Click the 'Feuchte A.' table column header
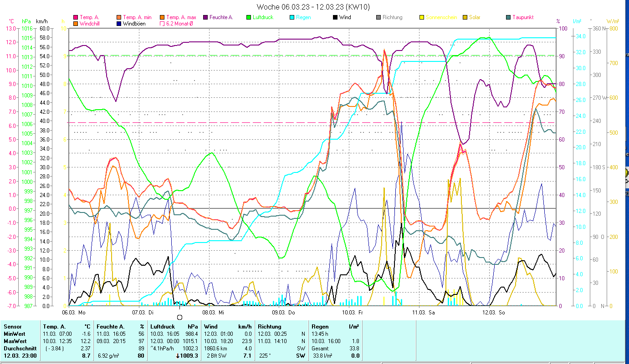The height and width of the screenshot is (364, 629). point(111,327)
